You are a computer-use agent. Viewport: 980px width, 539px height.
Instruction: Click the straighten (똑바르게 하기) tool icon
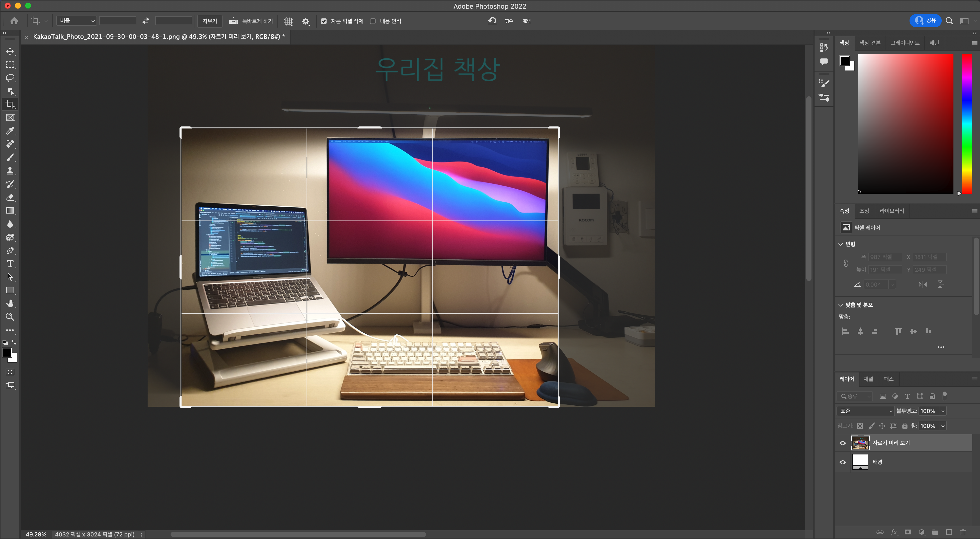233,21
